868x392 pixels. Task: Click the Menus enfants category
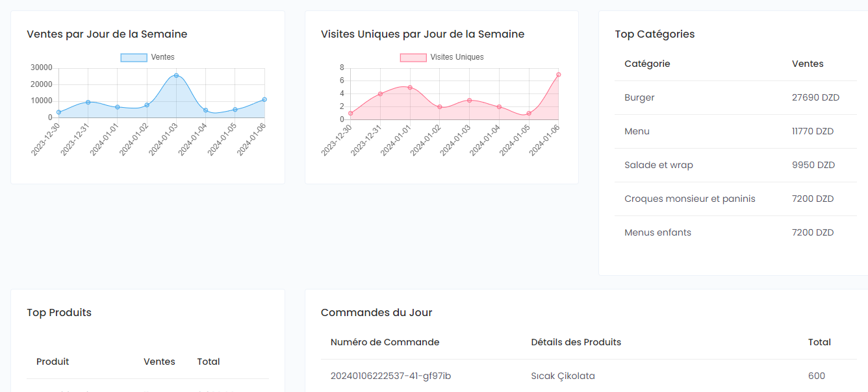[x=657, y=233]
